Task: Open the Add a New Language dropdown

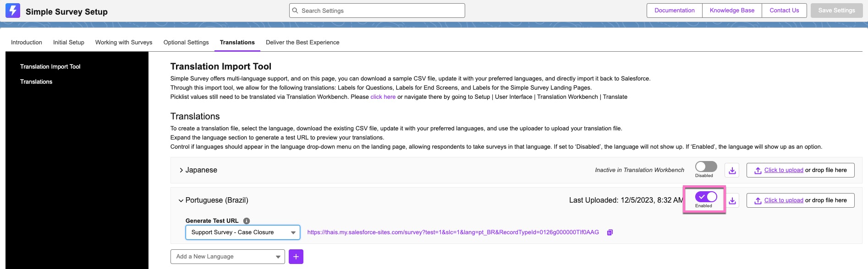Action: pyautogui.click(x=228, y=257)
